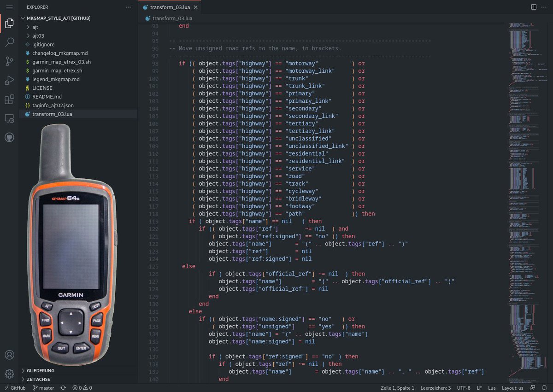Open the .gitignore file

[x=78, y=44]
